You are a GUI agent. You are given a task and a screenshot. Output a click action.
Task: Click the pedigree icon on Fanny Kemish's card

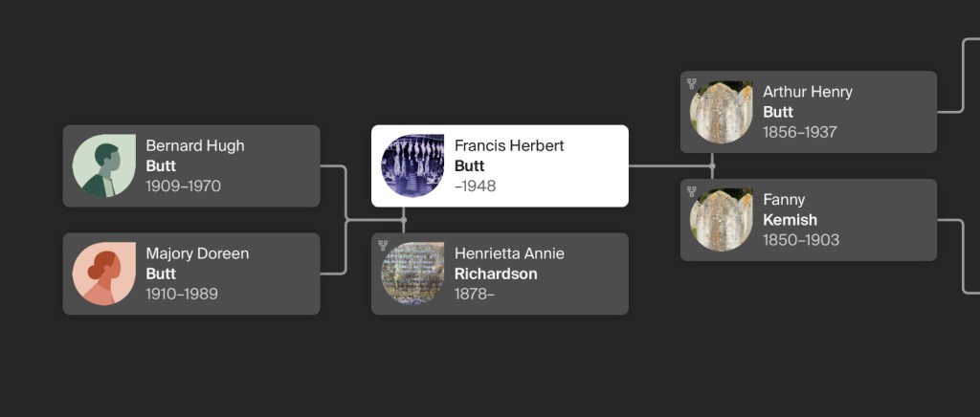click(x=692, y=191)
